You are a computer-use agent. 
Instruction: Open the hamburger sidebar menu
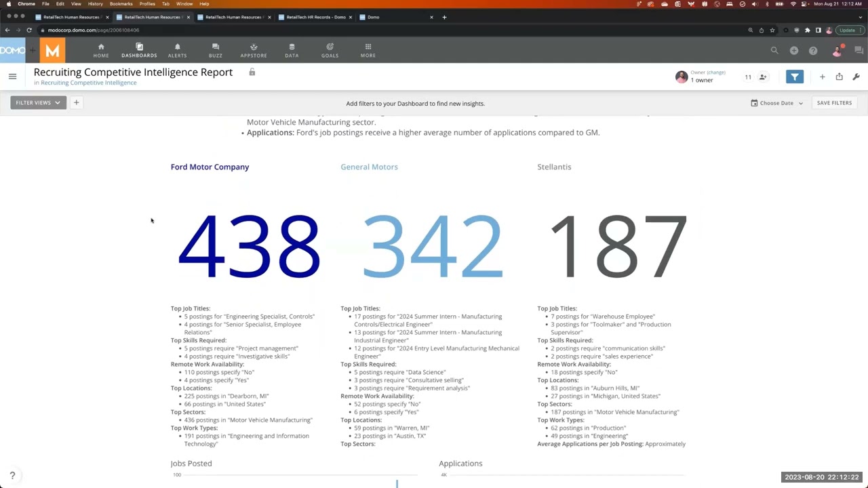pyautogui.click(x=12, y=77)
